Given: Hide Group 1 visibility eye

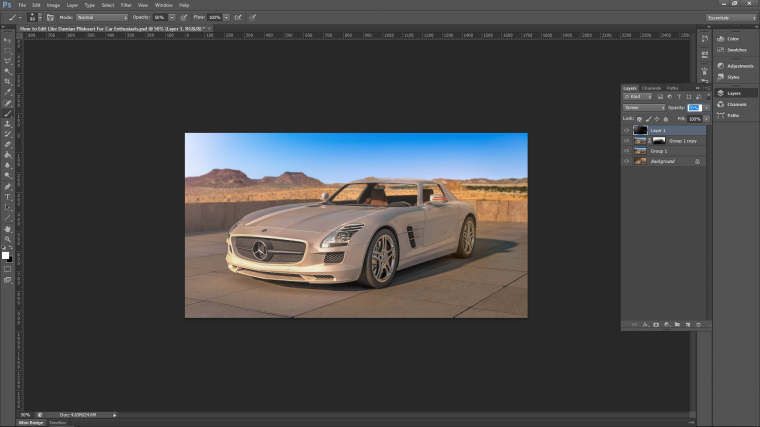Looking at the screenshot, I should [626, 151].
